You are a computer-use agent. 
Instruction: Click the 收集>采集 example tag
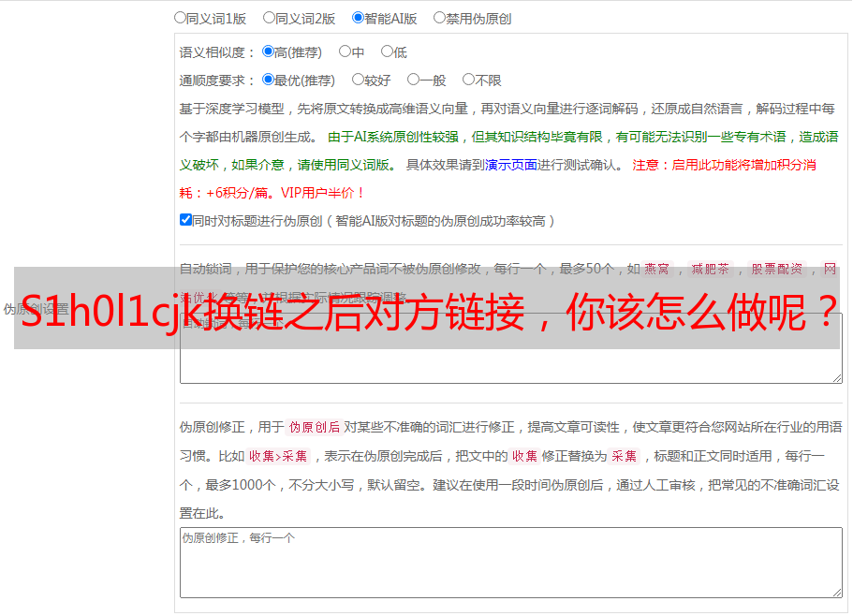click(x=278, y=456)
